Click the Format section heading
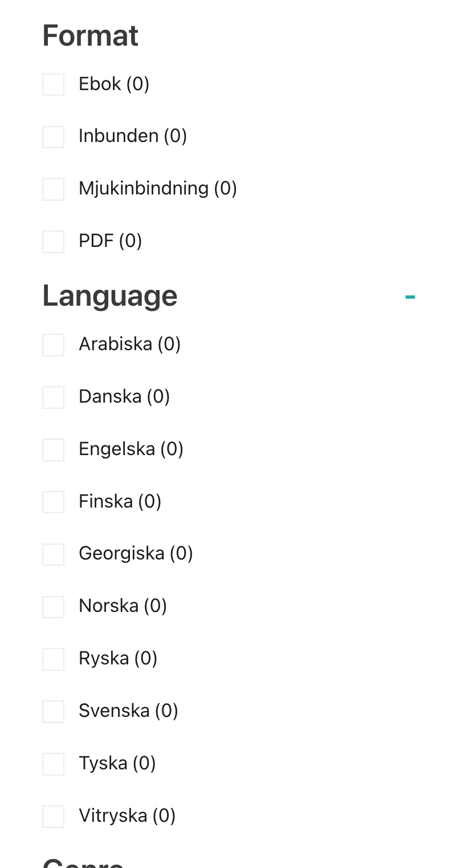The image size is (473, 868). point(90,35)
